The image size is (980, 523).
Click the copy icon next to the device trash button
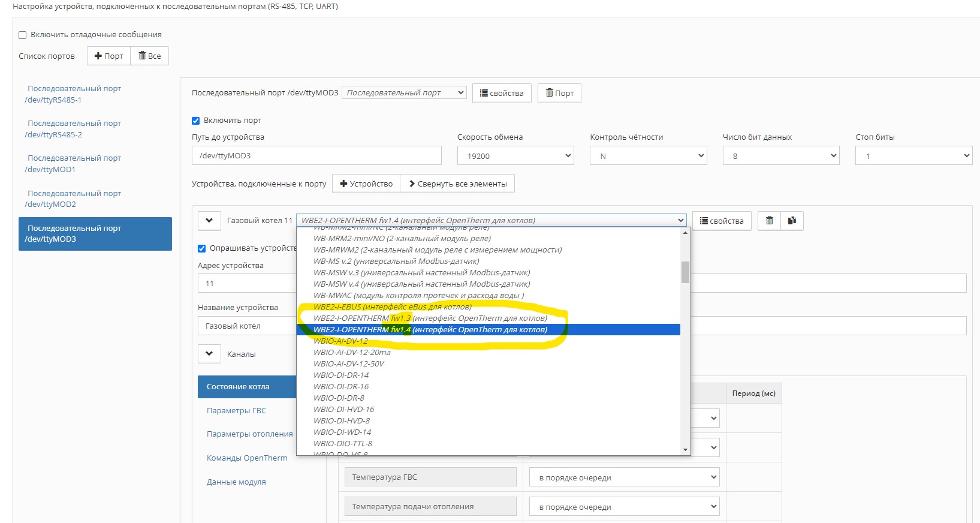(792, 221)
